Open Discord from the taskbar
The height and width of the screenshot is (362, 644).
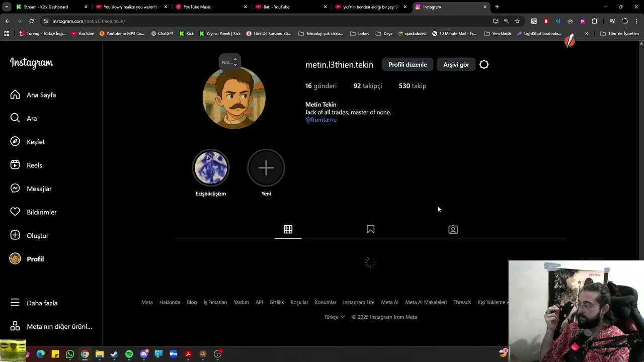[x=144, y=354]
